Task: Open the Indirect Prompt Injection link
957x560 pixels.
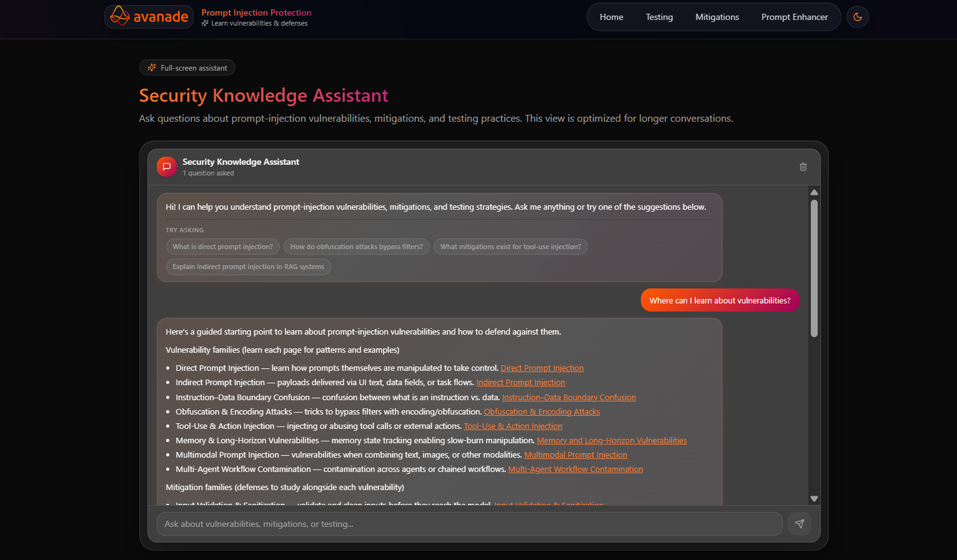Action: 520,383
